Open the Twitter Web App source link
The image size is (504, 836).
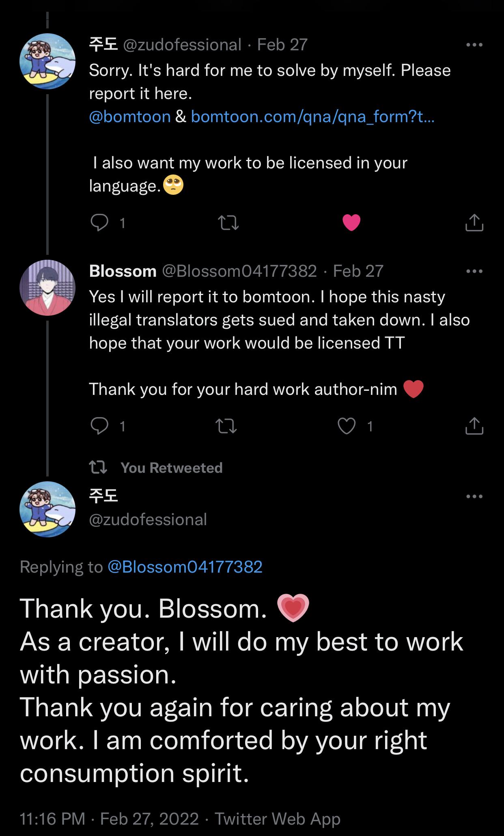coord(277,819)
